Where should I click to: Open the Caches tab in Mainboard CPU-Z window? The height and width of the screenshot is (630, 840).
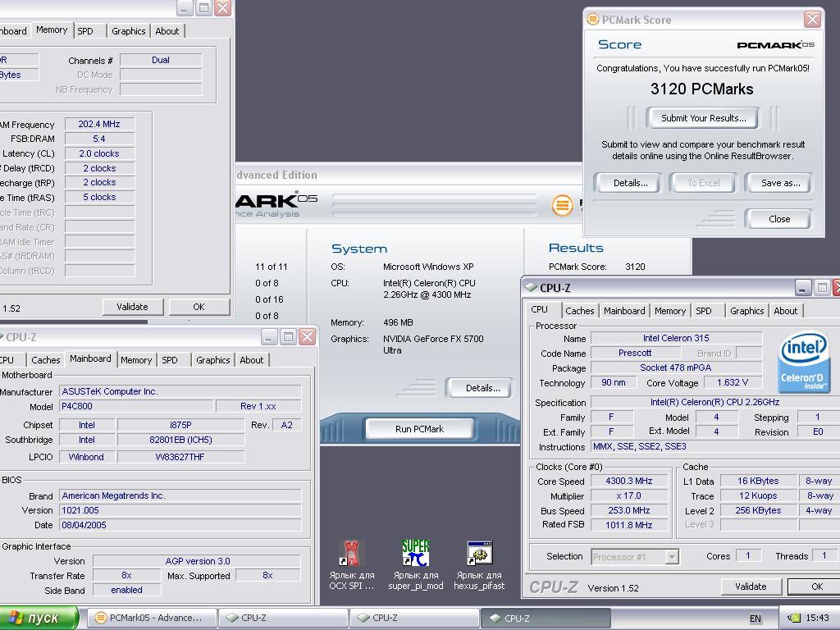46,360
